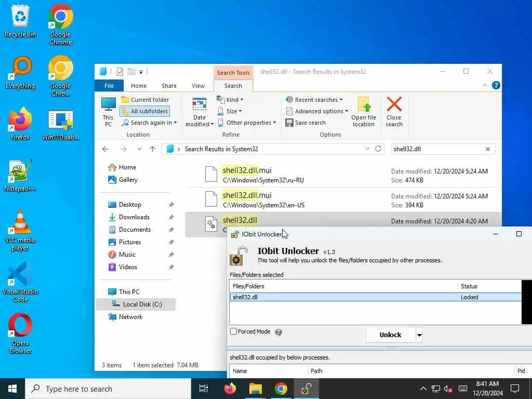Expand Advanced options dropdown

[x=317, y=111]
